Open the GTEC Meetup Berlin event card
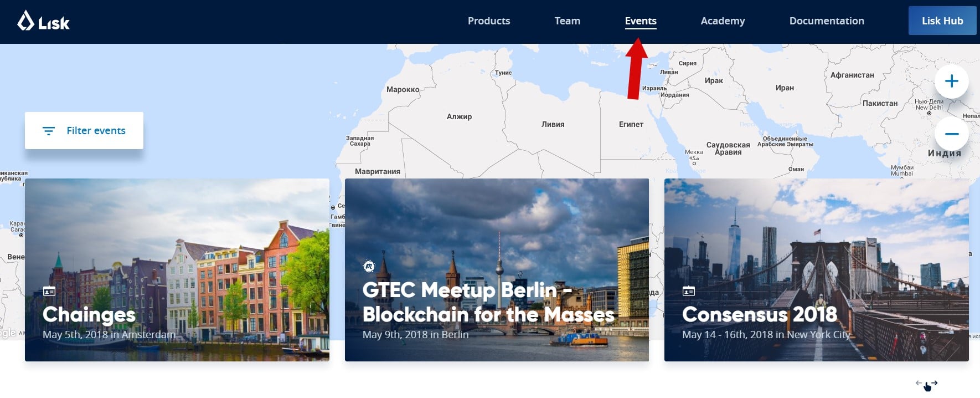The image size is (980, 398). click(x=497, y=270)
